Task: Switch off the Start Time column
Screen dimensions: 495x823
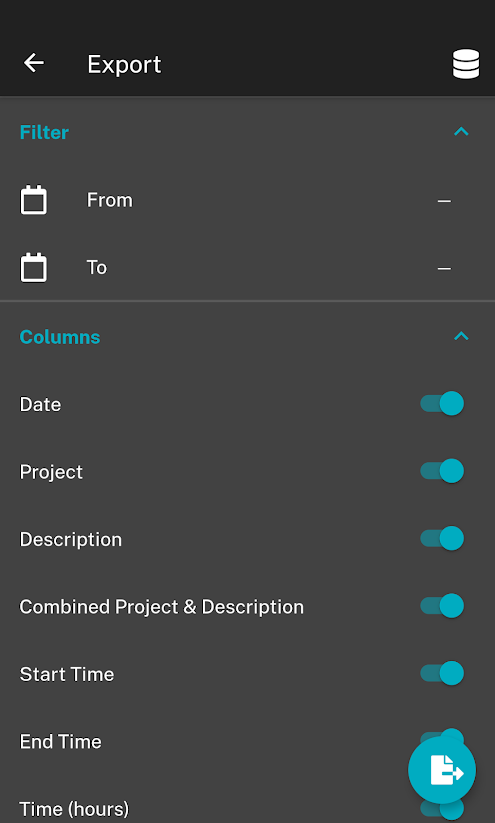Action: coord(442,673)
